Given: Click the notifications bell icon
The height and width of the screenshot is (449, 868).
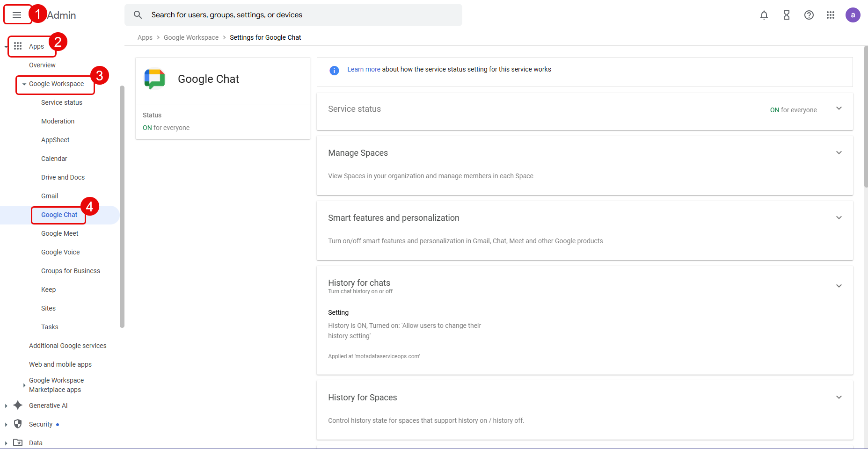Looking at the screenshot, I should tap(764, 15).
